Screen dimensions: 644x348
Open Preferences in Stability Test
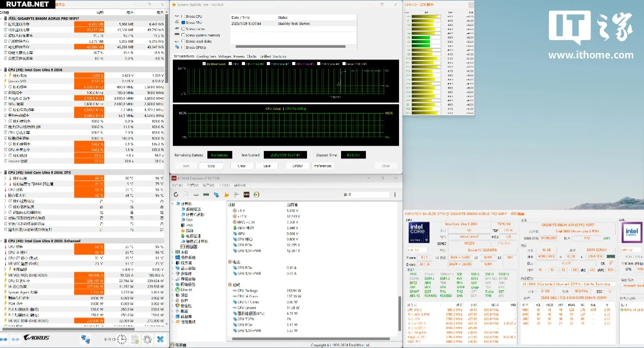coord(323,166)
